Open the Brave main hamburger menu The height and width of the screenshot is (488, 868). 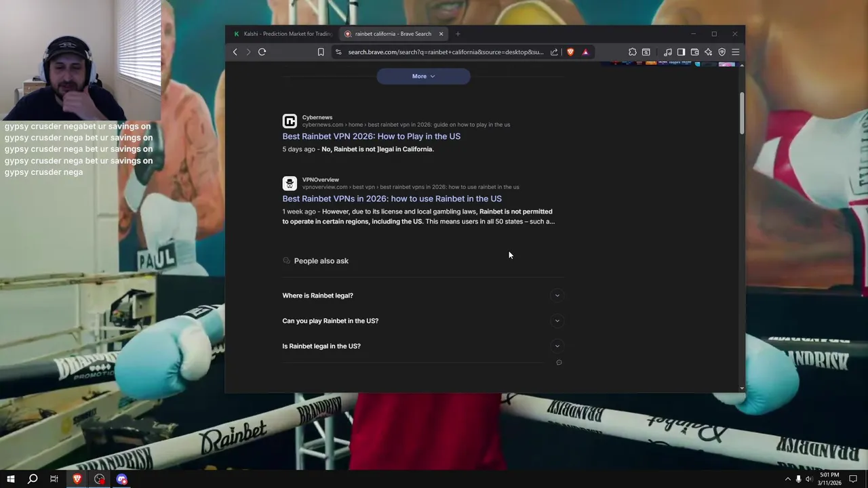click(735, 52)
